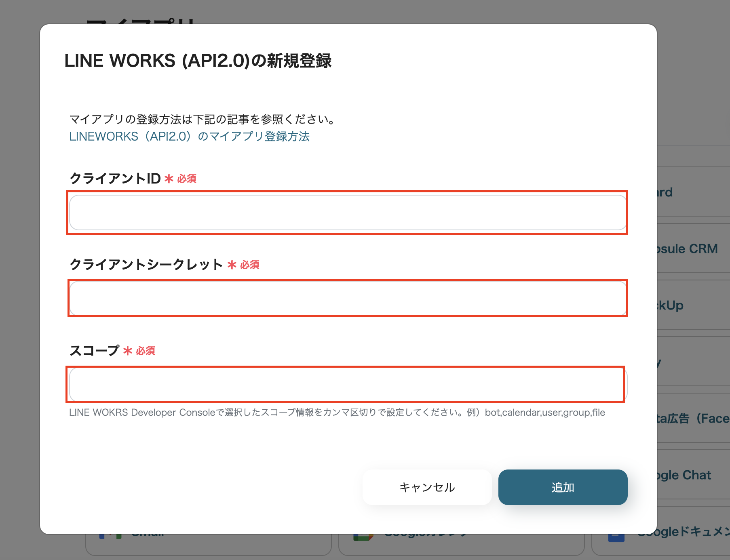Select the ClickUp entry in background list
730x560 pixels.
pyautogui.click(x=671, y=305)
